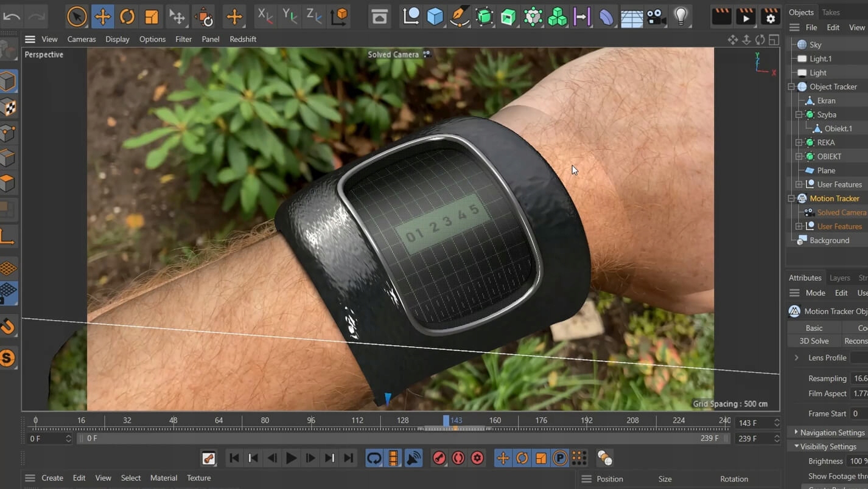Activate the Rotate tool in top toolbar
The image size is (868, 489).
[x=127, y=16]
